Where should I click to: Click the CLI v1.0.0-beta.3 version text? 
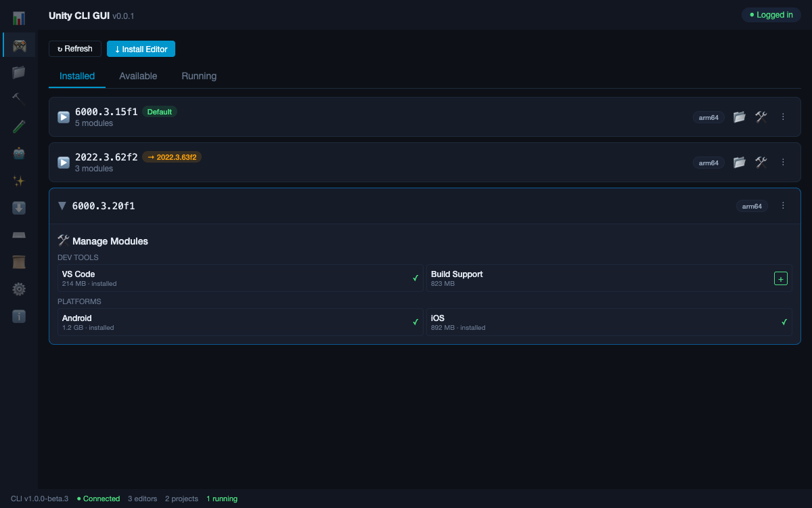coord(39,499)
